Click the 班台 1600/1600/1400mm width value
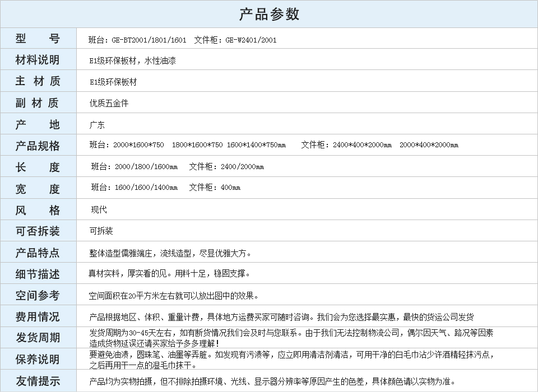The height and width of the screenshot is (392, 538). pyautogui.click(x=134, y=188)
